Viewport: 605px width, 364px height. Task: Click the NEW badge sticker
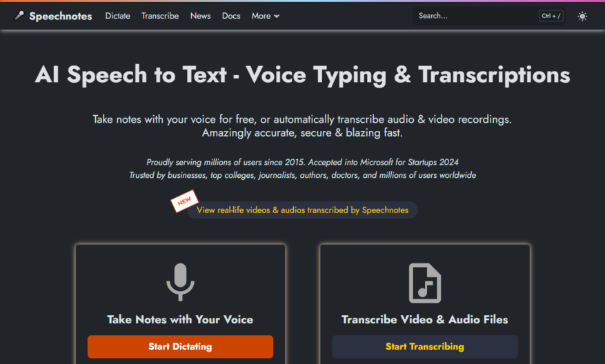pyautogui.click(x=184, y=201)
